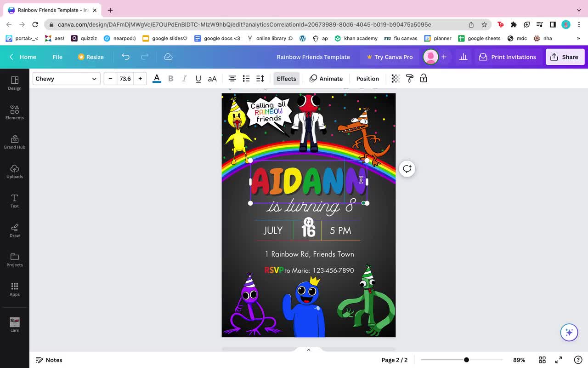Click the font size field 73.6

pyautogui.click(x=125, y=79)
